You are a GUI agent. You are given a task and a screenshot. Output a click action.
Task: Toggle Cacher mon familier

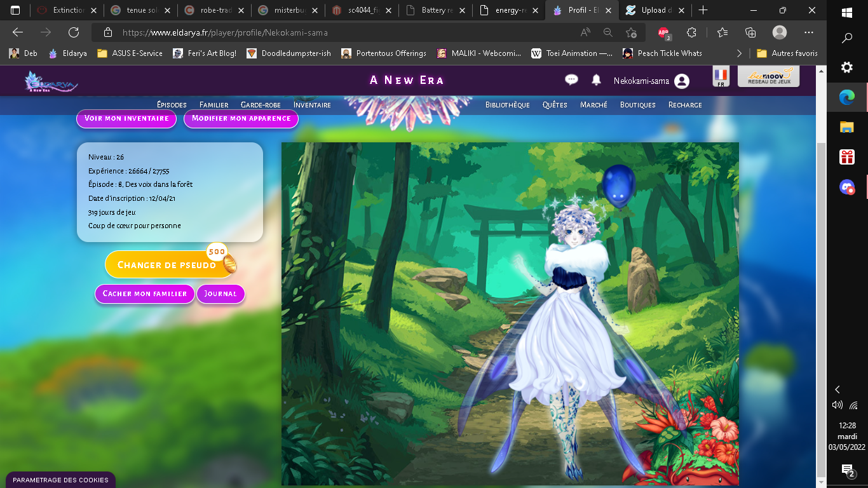tap(145, 294)
